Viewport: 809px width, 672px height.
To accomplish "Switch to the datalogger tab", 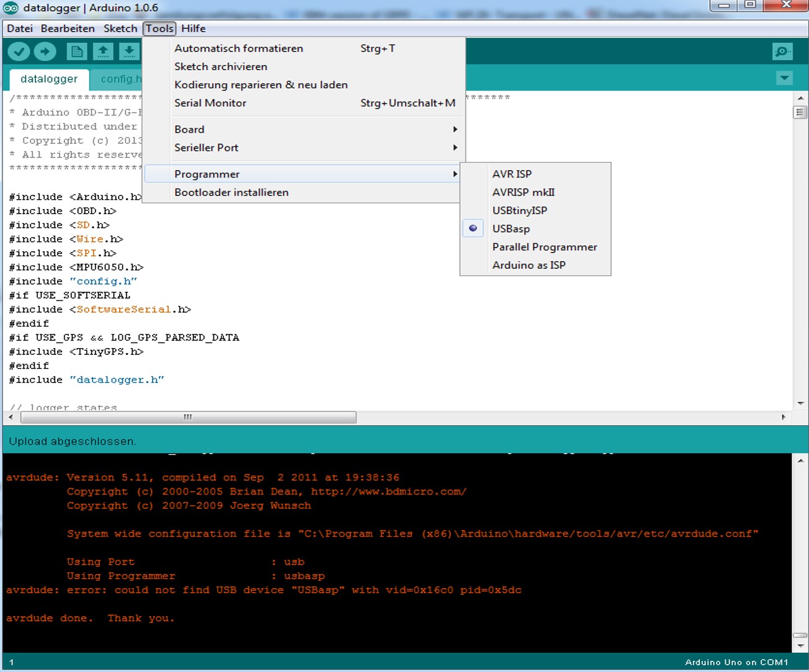I will [49, 79].
